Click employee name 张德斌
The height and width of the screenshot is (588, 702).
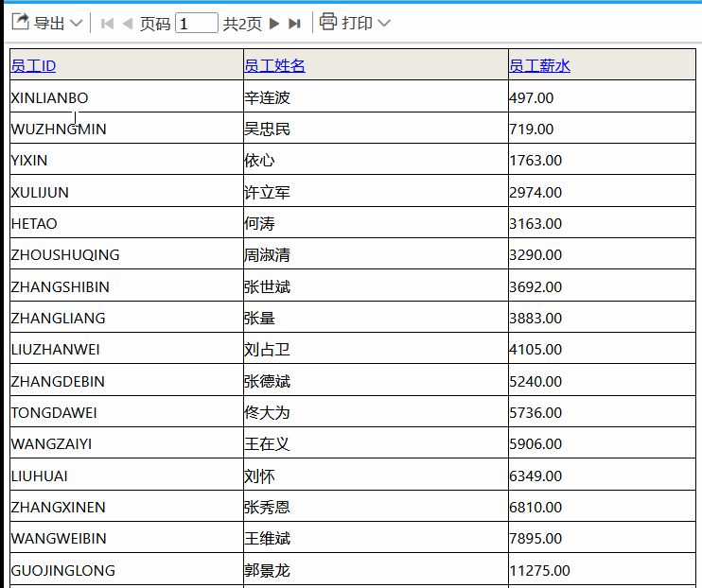coord(268,381)
